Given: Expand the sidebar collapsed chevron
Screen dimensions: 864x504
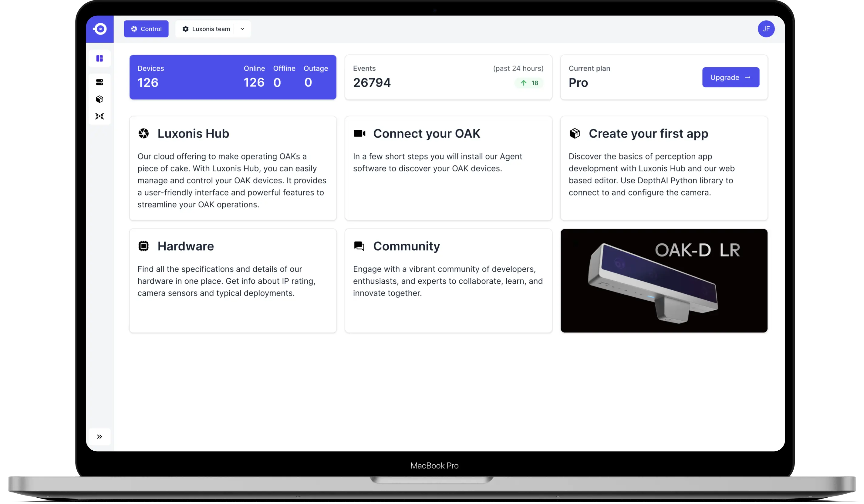Looking at the screenshot, I should coord(100,436).
